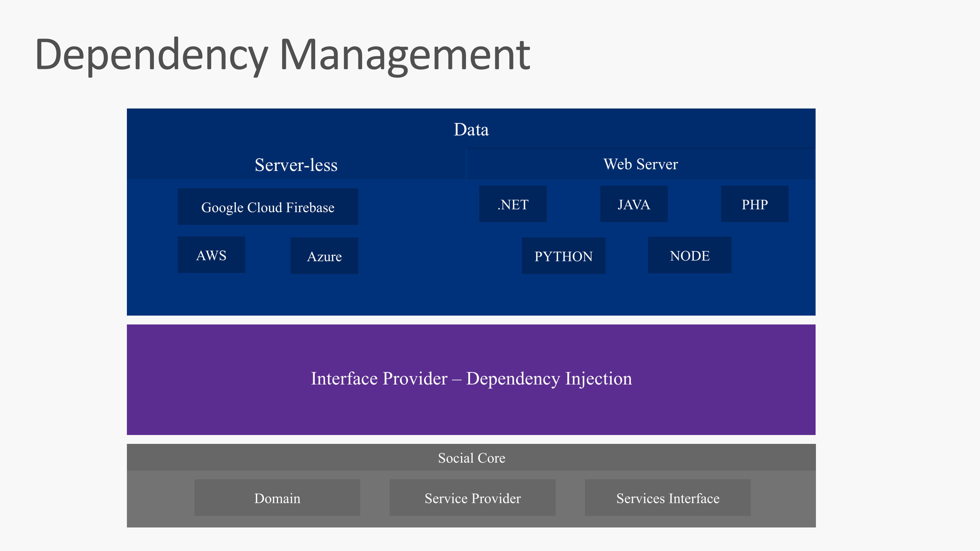The image size is (980, 551).
Task: Click the Domain box
Action: pos(277,498)
